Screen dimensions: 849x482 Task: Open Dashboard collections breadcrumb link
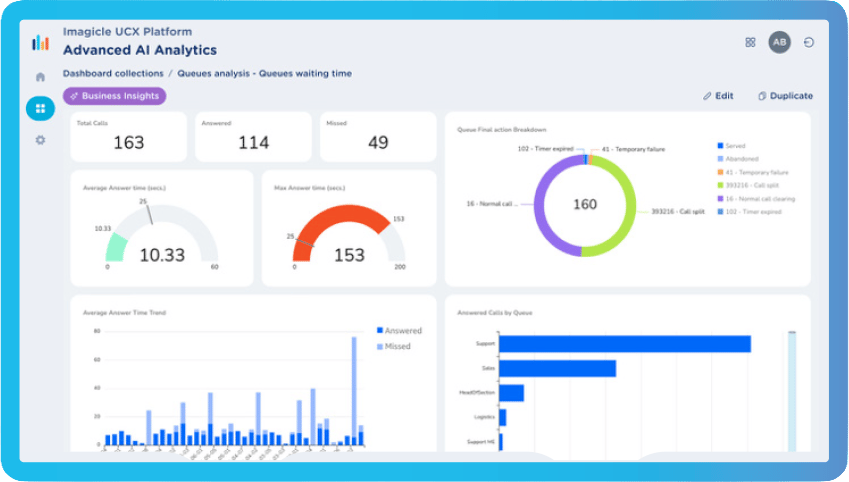[x=113, y=73]
